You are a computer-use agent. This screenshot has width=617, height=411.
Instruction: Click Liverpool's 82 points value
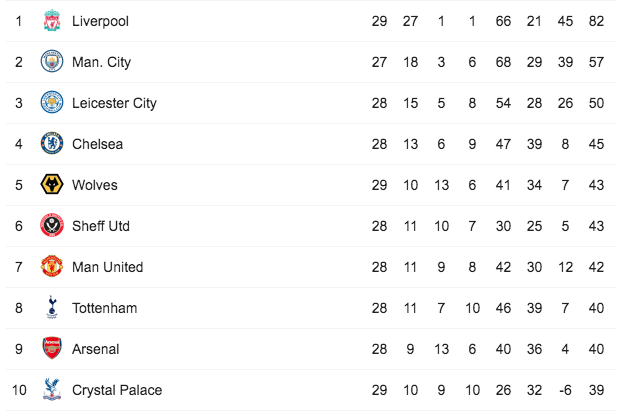pyautogui.click(x=596, y=21)
